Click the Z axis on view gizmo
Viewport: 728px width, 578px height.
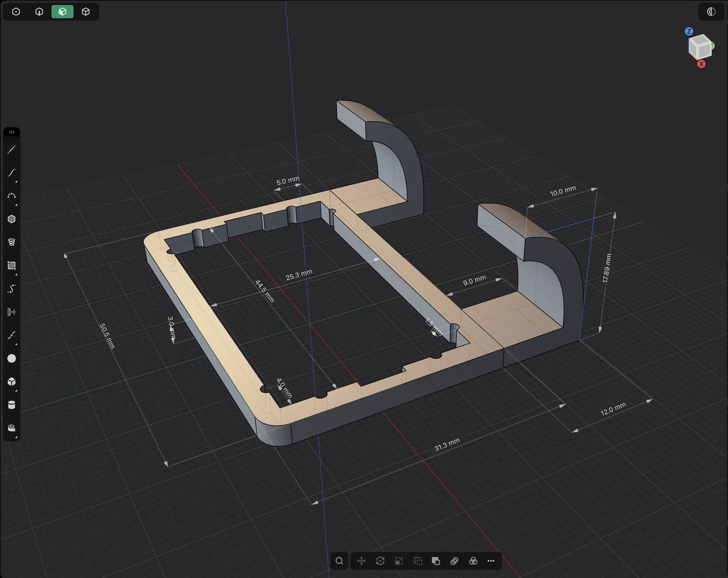[689, 31]
